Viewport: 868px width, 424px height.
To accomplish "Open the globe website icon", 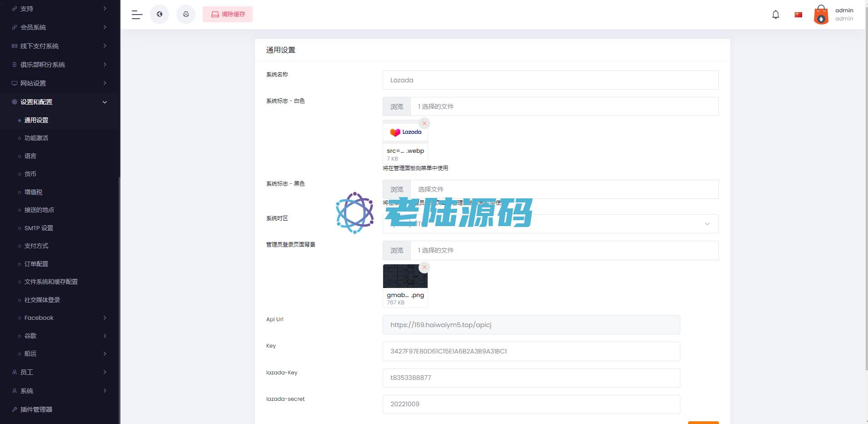I will [x=160, y=15].
